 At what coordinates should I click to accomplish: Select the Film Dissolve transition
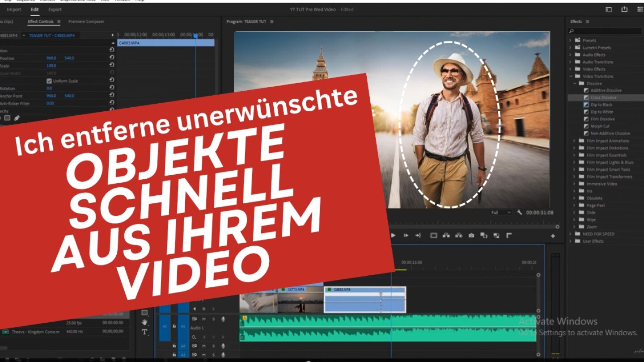point(602,119)
